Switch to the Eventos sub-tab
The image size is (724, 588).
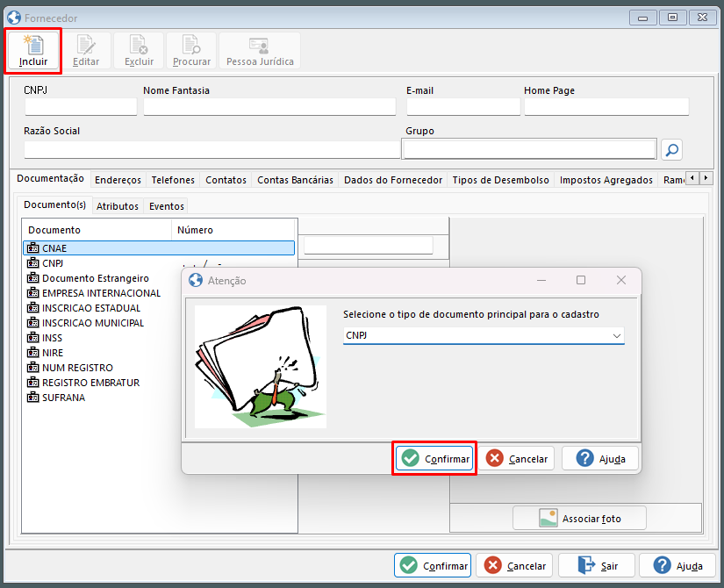coord(167,206)
